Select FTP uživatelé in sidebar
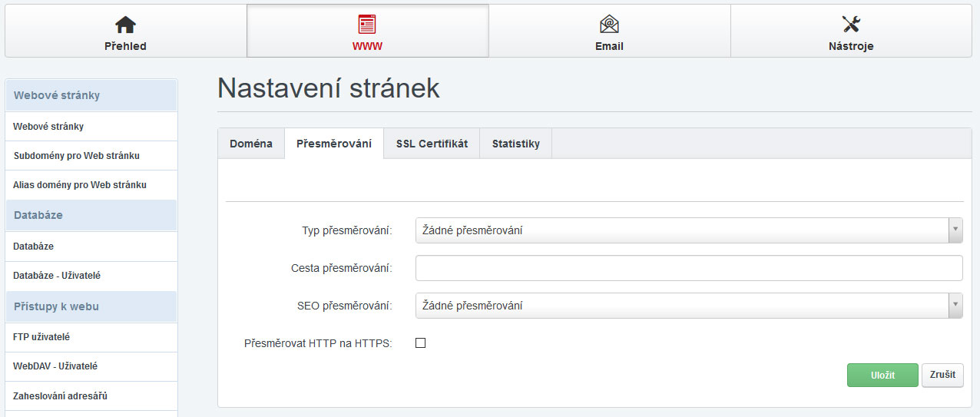 (41, 337)
